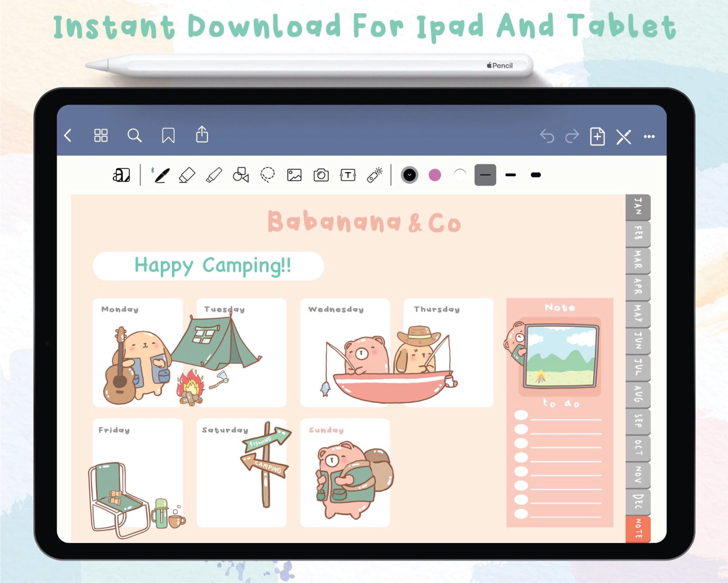
Task: Click the Happy Camping!! title banner
Action: [x=208, y=266]
